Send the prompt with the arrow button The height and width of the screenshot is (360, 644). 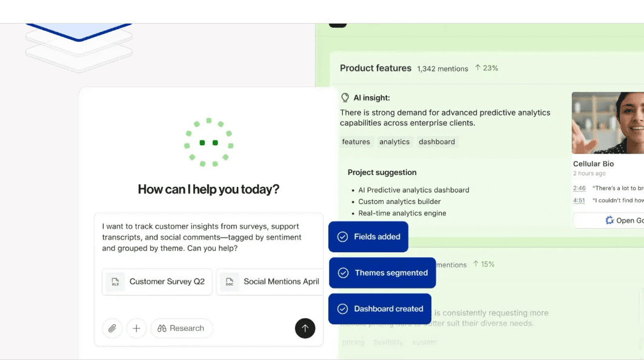coord(305,329)
